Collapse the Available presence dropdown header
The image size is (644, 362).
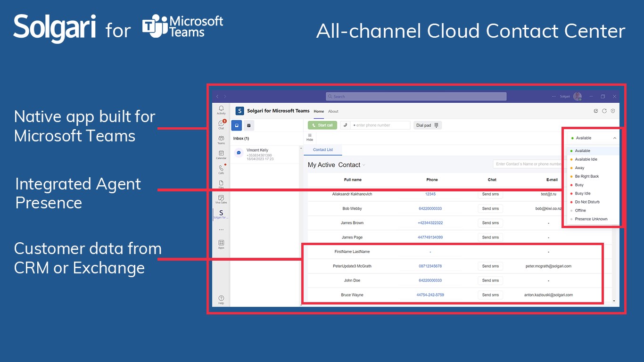pos(593,138)
